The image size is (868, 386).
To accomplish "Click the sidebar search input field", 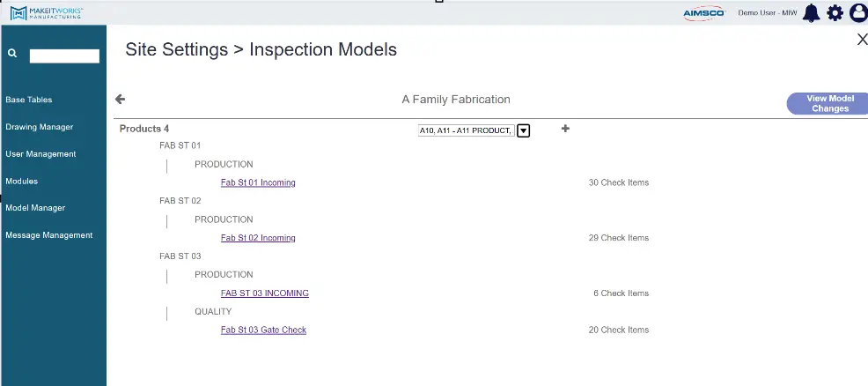I will pos(64,56).
